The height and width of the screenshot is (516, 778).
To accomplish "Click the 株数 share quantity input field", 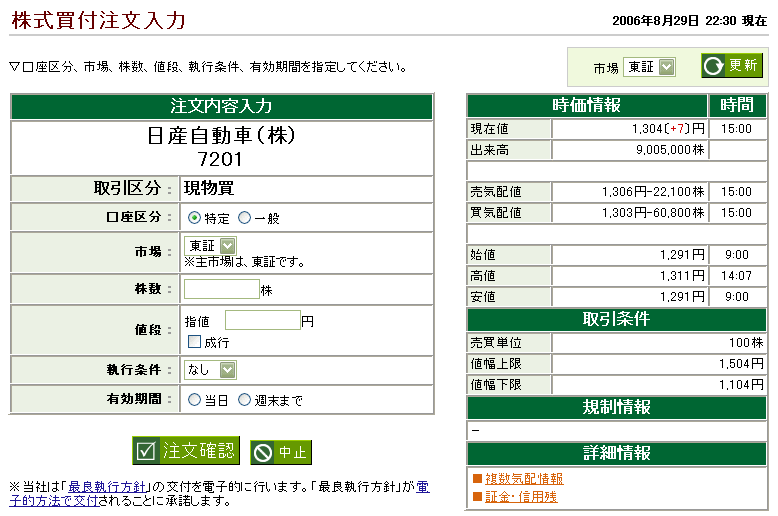I will (222, 289).
